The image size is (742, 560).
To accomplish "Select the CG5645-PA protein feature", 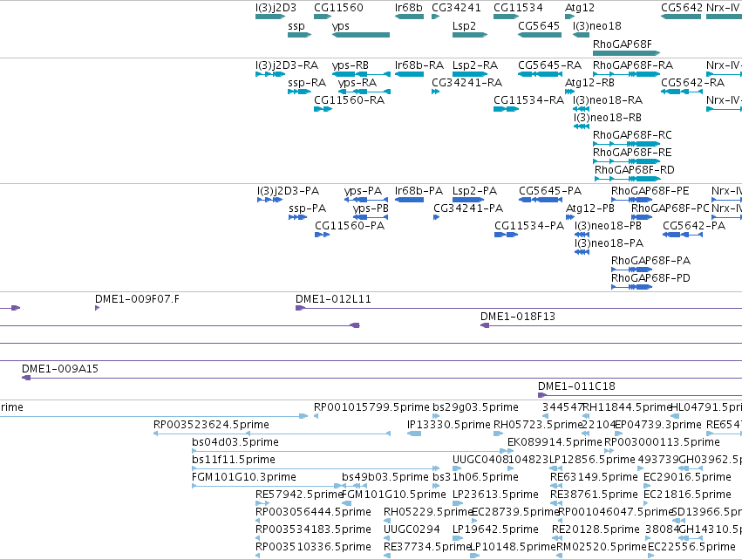I will click(x=541, y=200).
